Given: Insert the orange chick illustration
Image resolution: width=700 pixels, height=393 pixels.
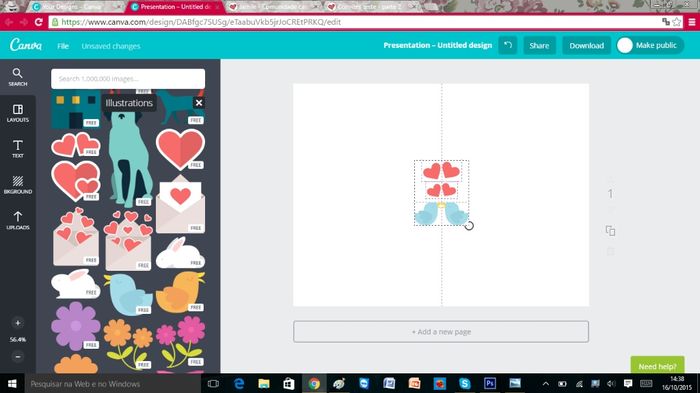Looking at the screenshot, I should 180,292.
